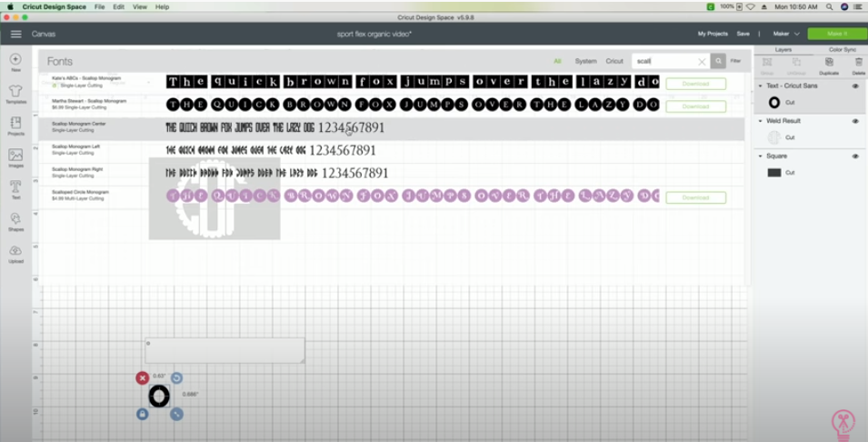Open the Shapes tool
This screenshot has height=442, width=868.
click(15, 222)
